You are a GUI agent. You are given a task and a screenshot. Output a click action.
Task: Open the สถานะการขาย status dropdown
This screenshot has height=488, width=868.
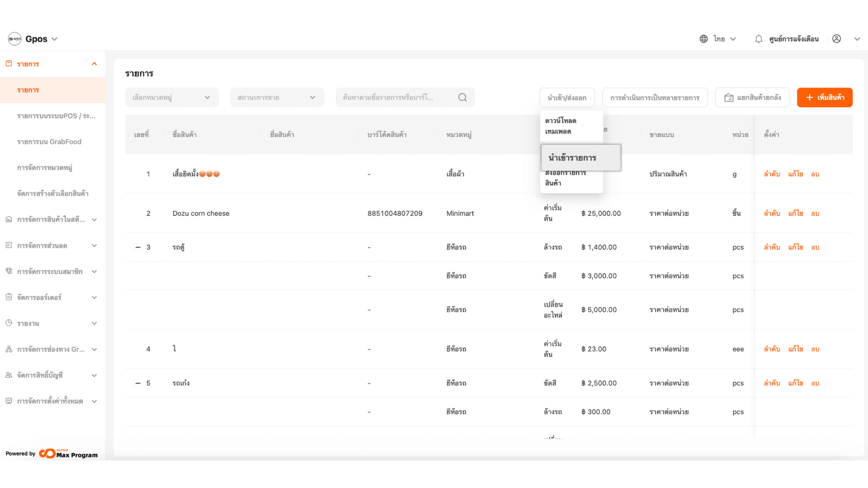(277, 98)
